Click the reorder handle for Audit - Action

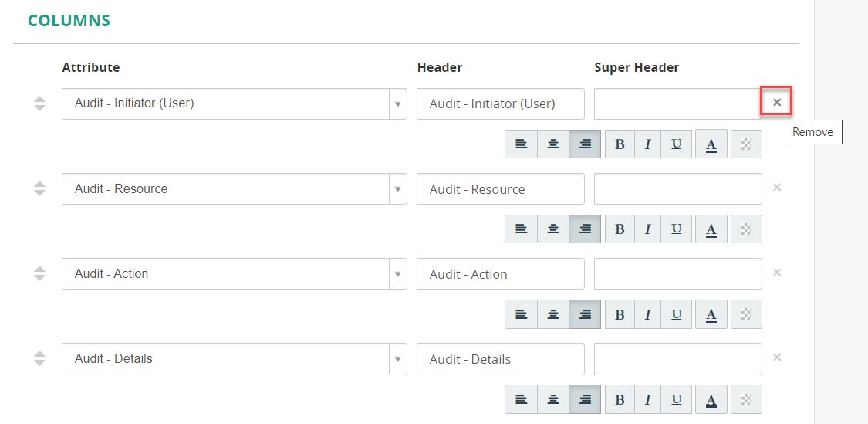pyautogui.click(x=39, y=273)
